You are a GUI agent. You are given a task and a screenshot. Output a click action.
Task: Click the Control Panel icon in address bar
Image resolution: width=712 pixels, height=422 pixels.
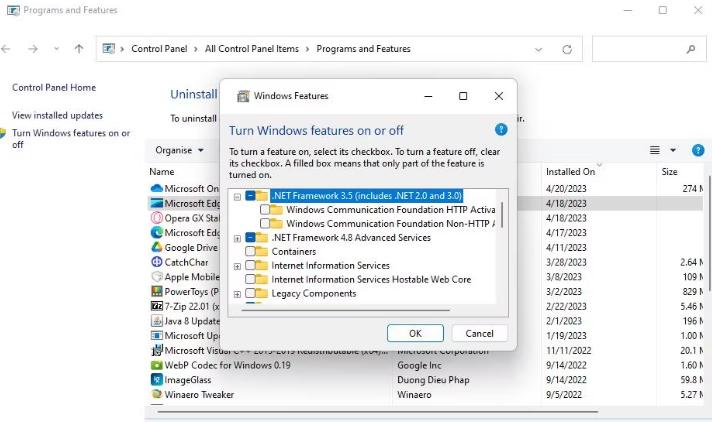point(109,49)
